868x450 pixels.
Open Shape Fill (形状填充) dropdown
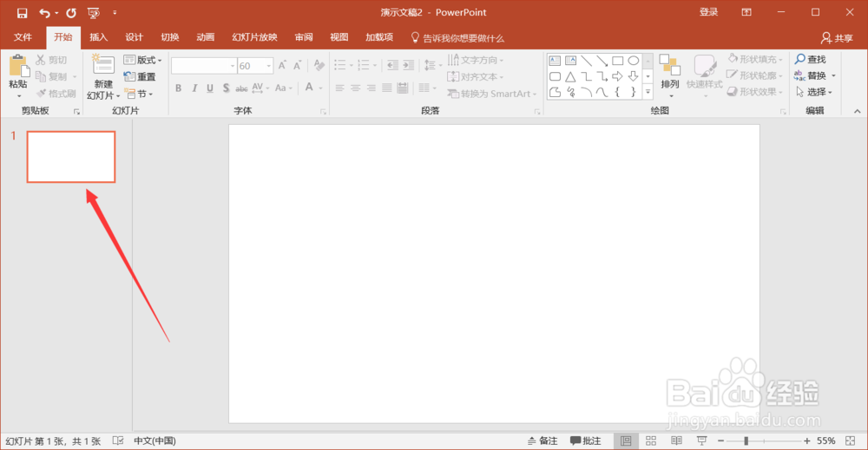click(756, 59)
